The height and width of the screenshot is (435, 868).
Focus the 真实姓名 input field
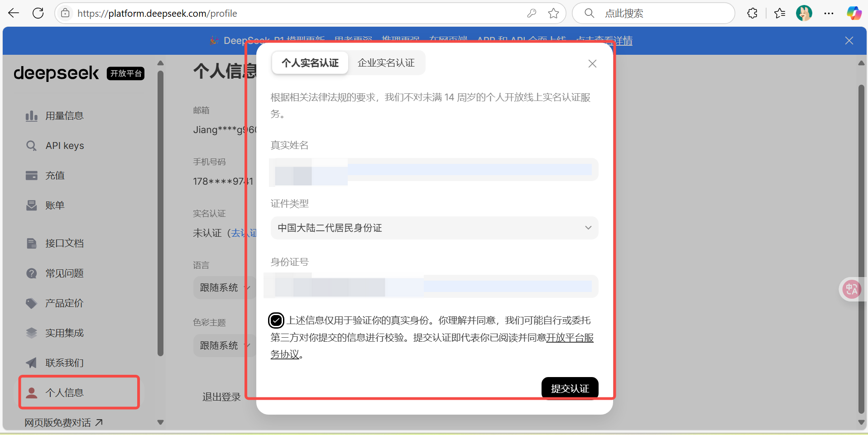click(434, 170)
